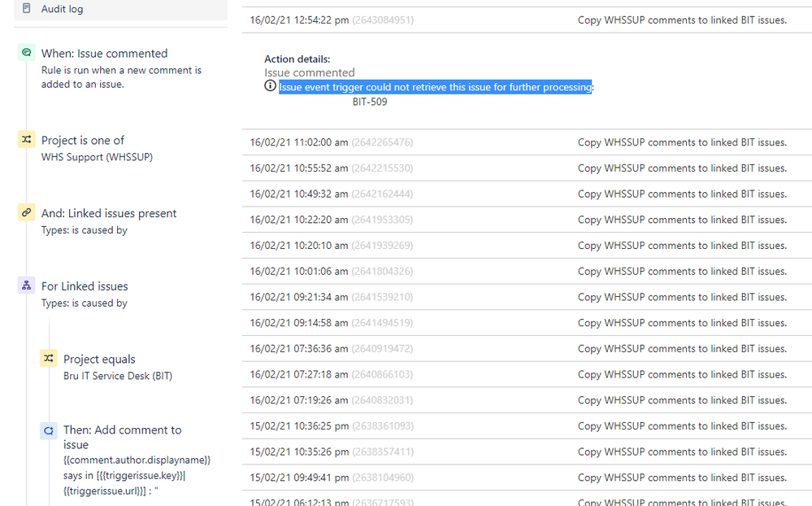The width and height of the screenshot is (812, 506).
Task: Click timestamp 16/02/21 07:36:36 am
Action: (x=299, y=349)
